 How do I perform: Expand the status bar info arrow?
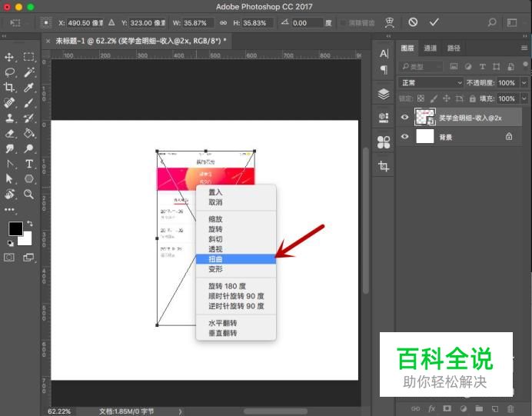(x=180, y=411)
